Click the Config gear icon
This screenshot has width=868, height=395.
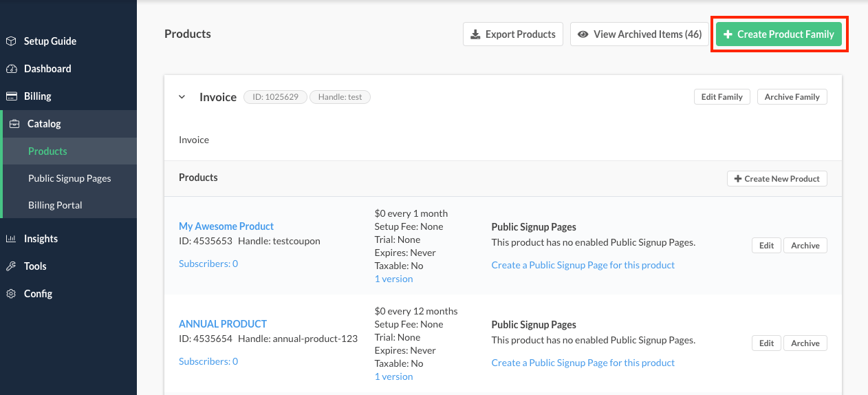pyautogui.click(x=11, y=294)
